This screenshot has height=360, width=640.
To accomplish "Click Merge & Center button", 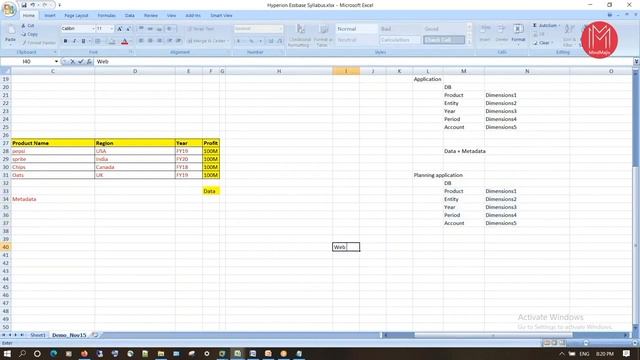I will pyautogui.click(x=207, y=41).
